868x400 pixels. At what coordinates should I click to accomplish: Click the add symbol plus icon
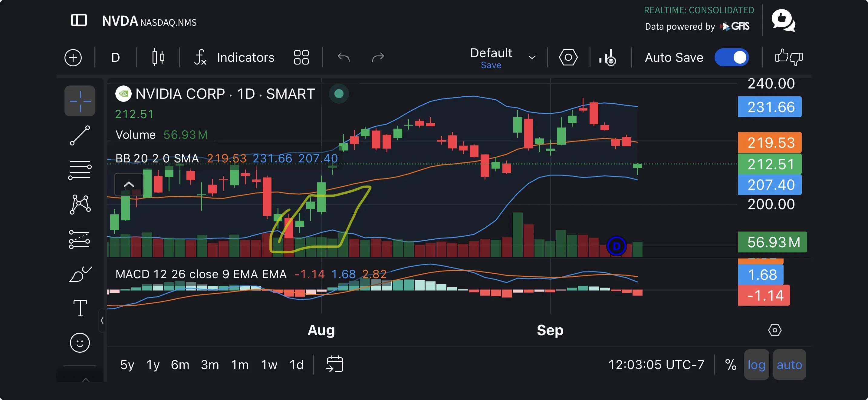tap(73, 58)
